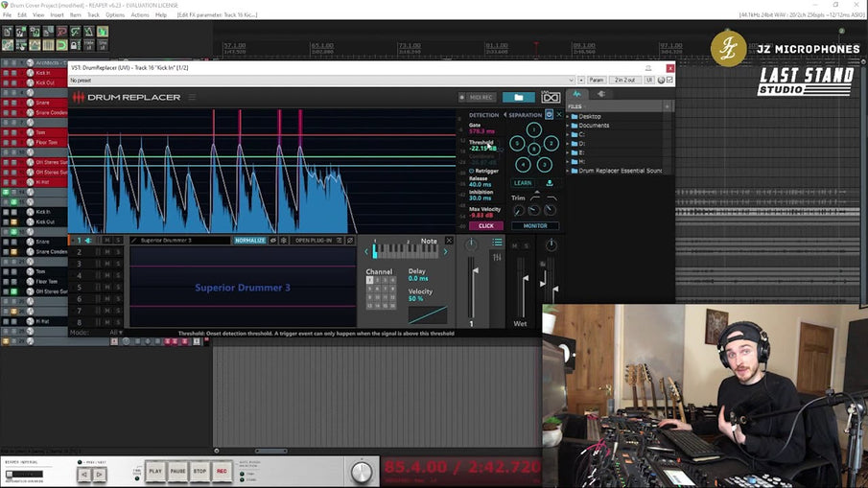
Task: Open the folder browser icon in Drum Replacer
Action: [519, 98]
